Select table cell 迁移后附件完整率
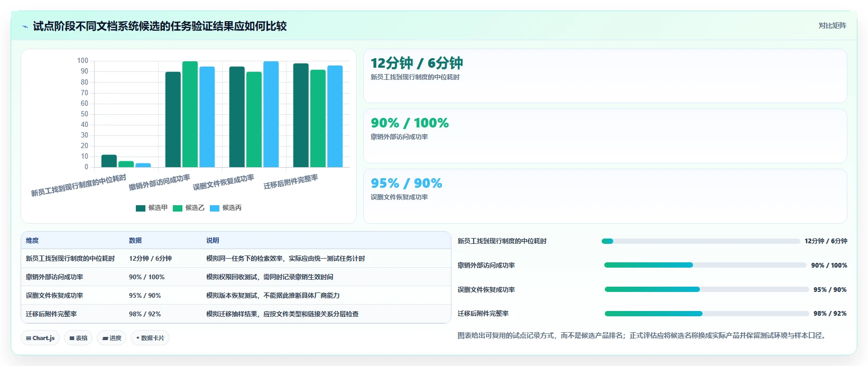This screenshot has height=366, width=868. click(51, 314)
